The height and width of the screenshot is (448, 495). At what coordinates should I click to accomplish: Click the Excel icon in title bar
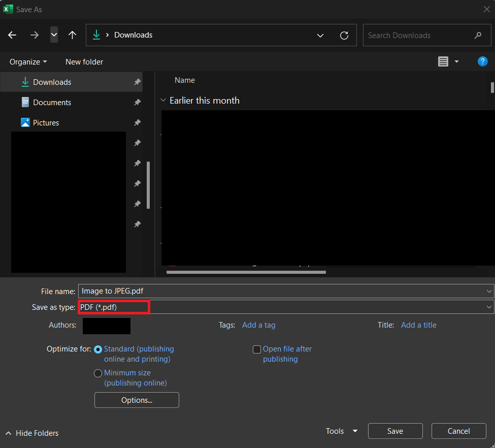click(8, 9)
